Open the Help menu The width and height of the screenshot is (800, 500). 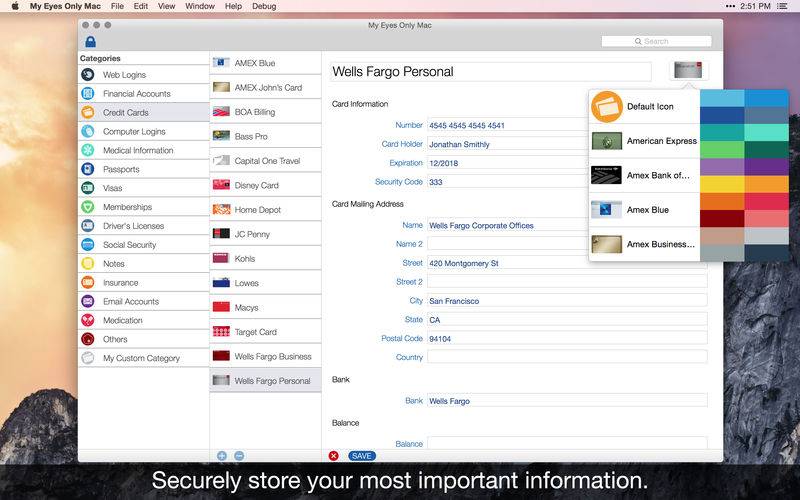pos(233,6)
